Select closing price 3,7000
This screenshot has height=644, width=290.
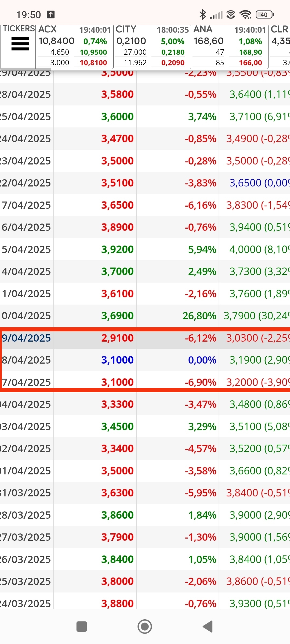[x=117, y=271]
